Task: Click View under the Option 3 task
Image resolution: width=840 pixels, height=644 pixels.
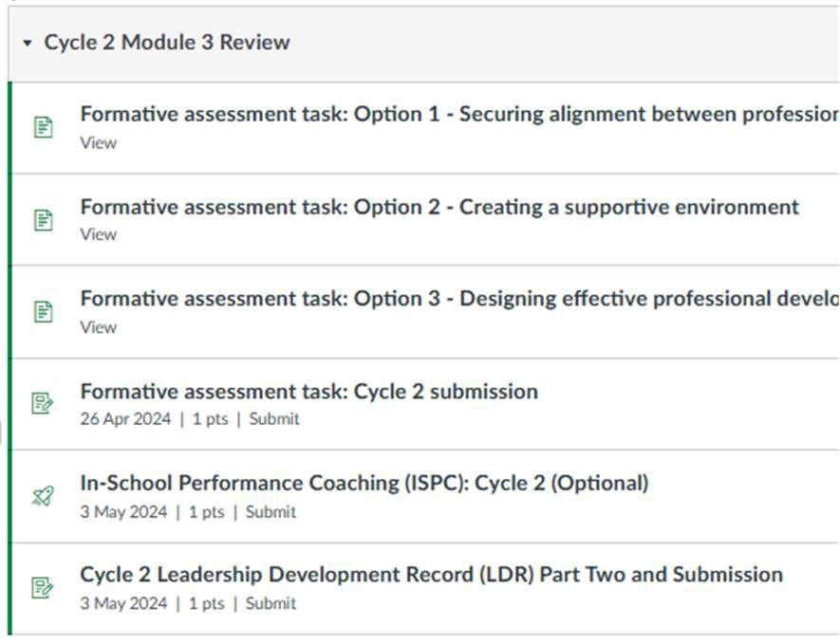Action: [98, 327]
